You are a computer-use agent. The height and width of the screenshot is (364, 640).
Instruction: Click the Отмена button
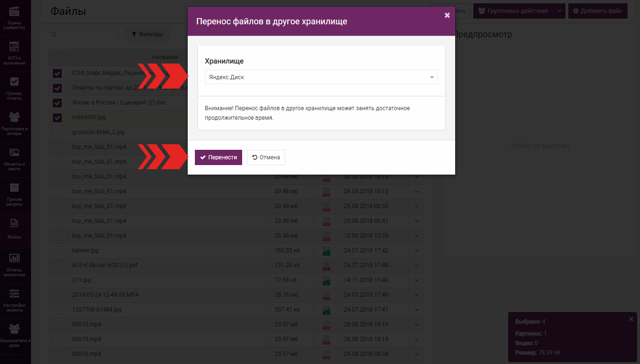tap(266, 157)
